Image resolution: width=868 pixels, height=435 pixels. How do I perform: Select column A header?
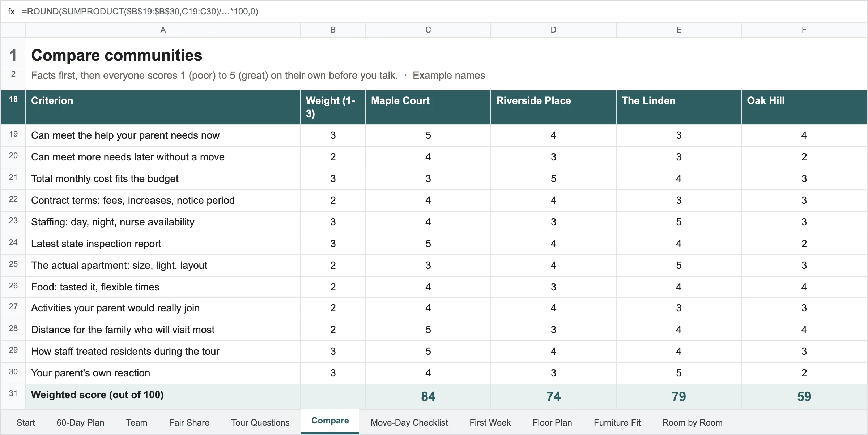tap(163, 30)
